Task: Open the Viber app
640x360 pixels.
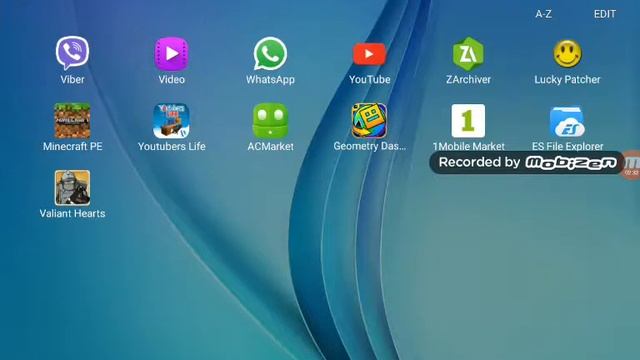Action: point(72,53)
